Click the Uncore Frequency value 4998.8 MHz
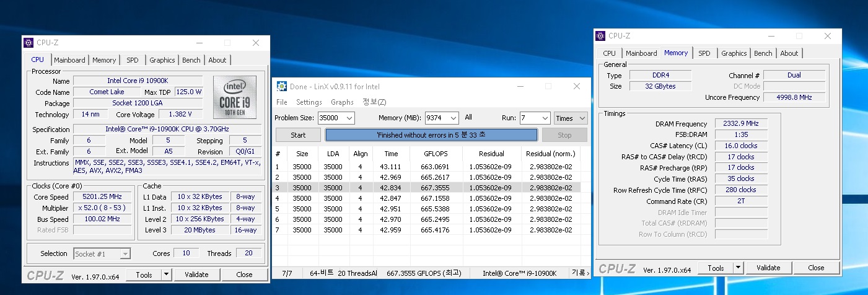 [x=794, y=98]
